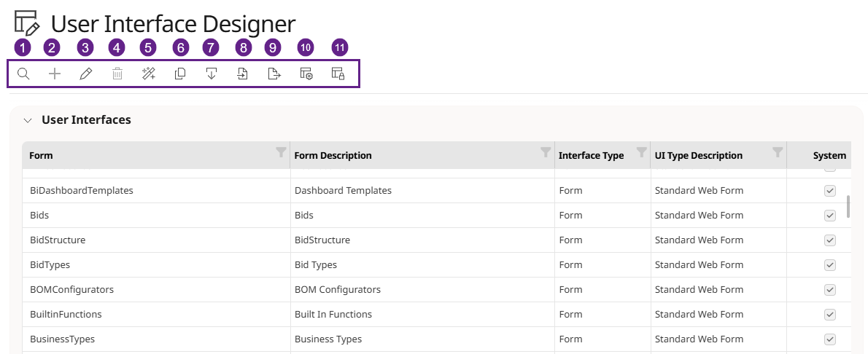868x354 pixels.
Task: Toggle System checkbox for BidStructure row
Action: pos(830,240)
